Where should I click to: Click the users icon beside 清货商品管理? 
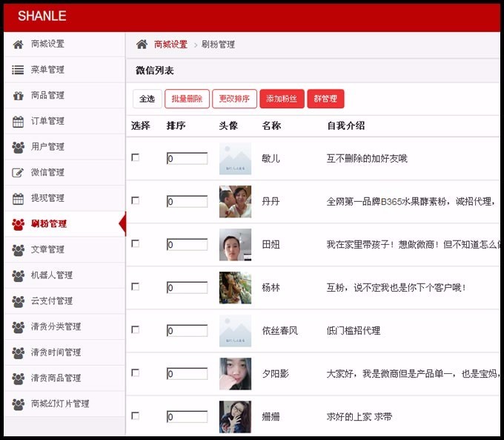[x=18, y=378]
